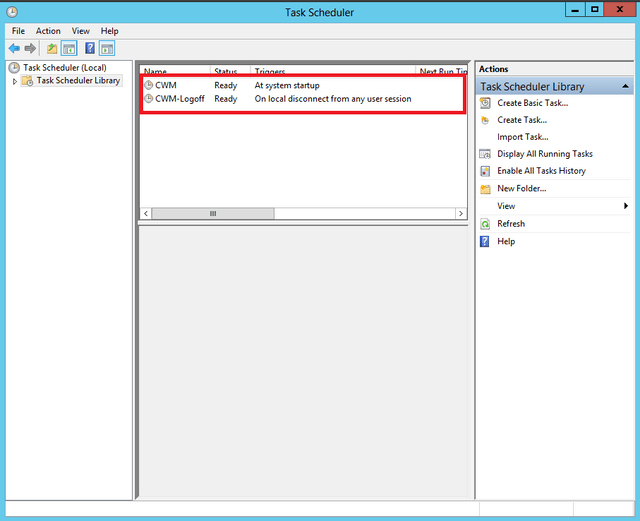Click the Task Scheduler (Local) clock icon
640x521 pixels.
[14, 67]
